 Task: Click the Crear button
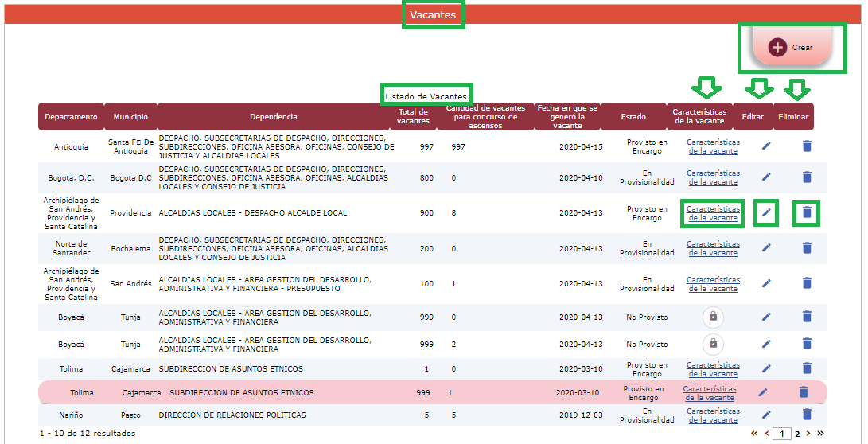click(792, 48)
